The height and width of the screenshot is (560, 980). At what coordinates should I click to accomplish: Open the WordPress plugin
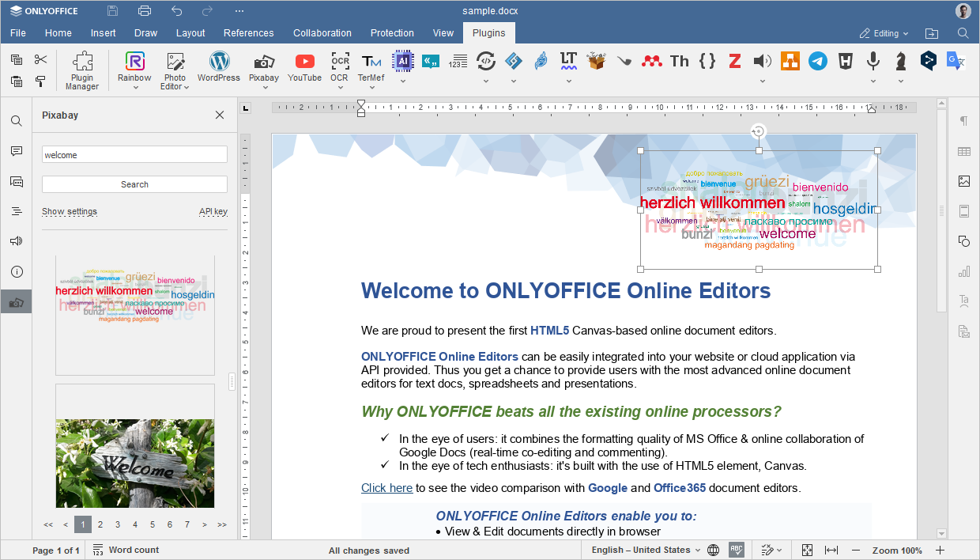219,66
